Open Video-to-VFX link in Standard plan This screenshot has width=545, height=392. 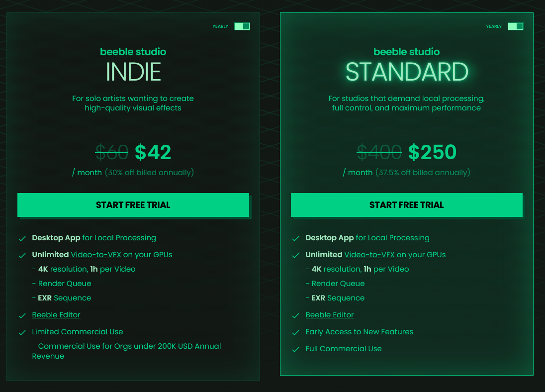369,255
